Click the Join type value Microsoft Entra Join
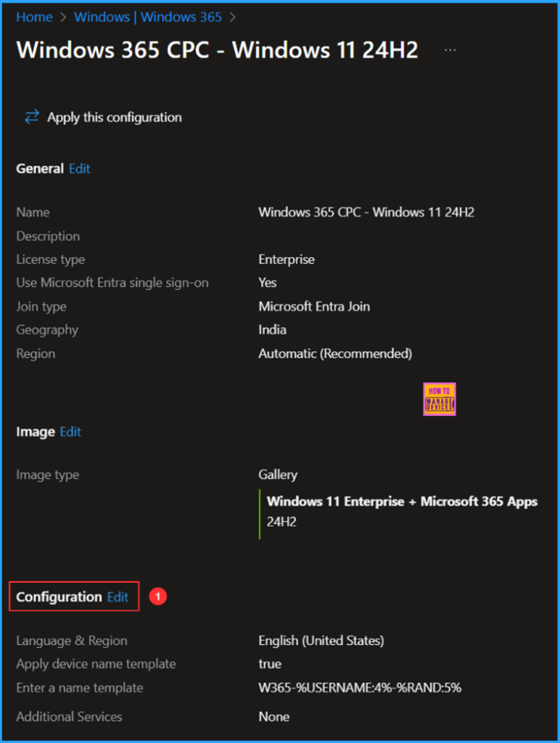 [314, 306]
